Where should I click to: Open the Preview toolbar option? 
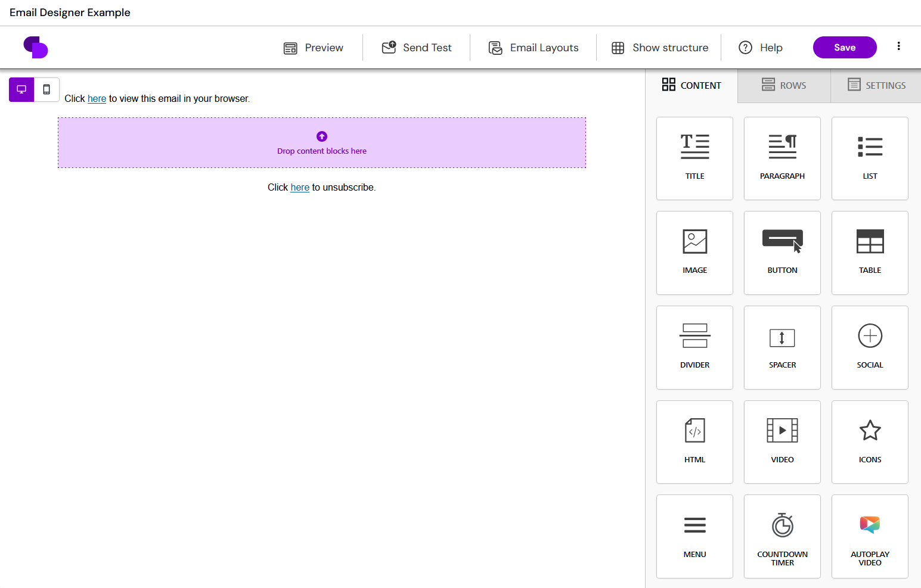[x=314, y=48]
